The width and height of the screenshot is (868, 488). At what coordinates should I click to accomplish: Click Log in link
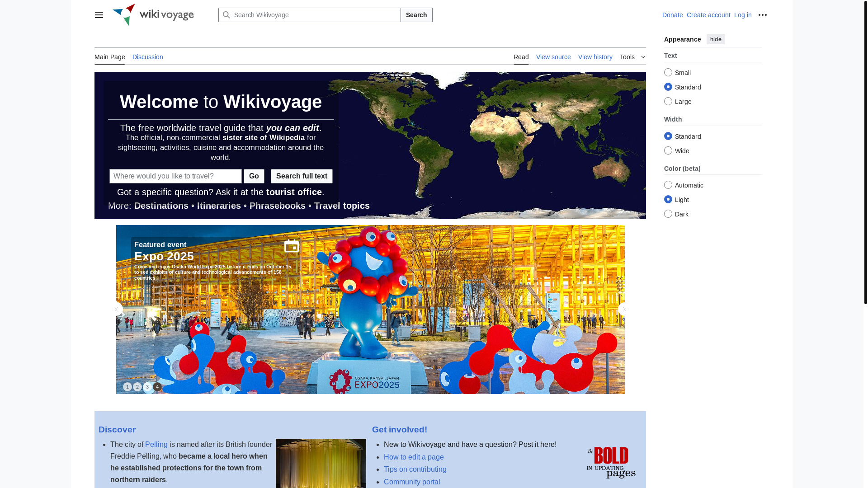(743, 15)
